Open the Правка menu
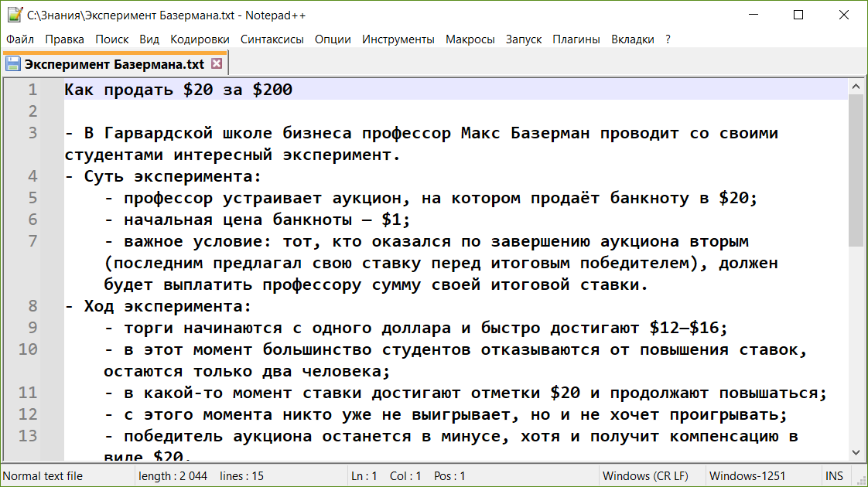The image size is (868, 487). pos(65,39)
